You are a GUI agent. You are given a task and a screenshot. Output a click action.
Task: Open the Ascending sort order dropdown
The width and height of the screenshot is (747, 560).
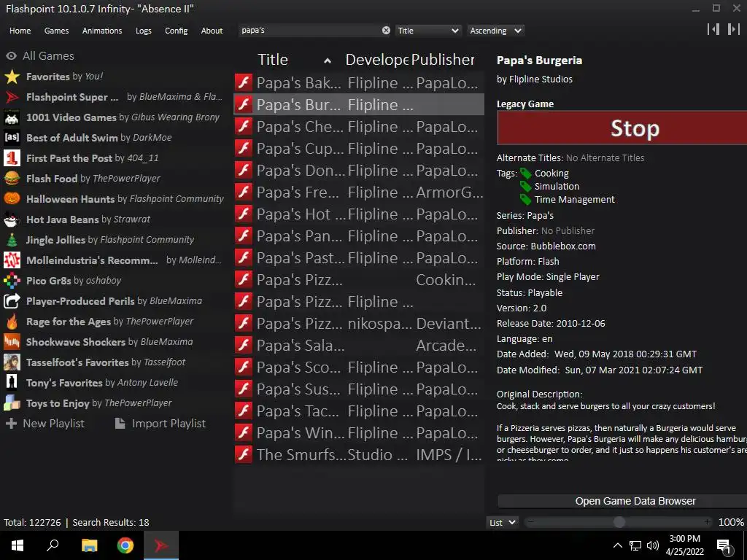point(495,31)
